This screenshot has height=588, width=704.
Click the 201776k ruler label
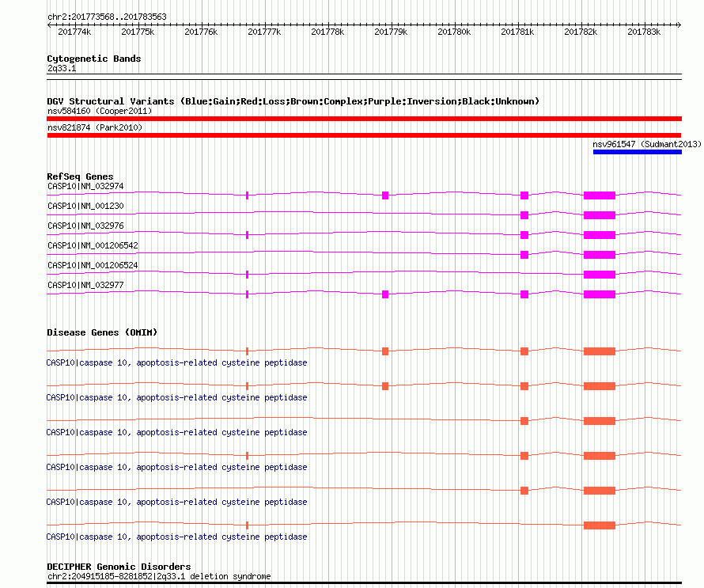coord(201,32)
